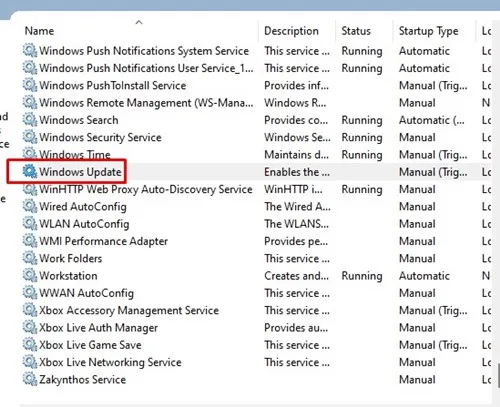Click 'The Wired A...' description text
The height and width of the screenshot is (407, 500).
coord(297,207)
